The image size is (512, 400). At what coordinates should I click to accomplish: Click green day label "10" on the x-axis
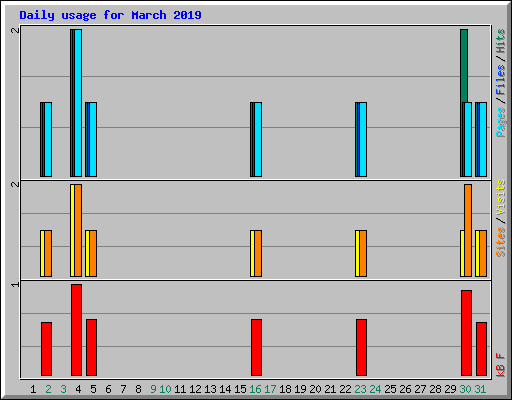click(x=165, y=389)
